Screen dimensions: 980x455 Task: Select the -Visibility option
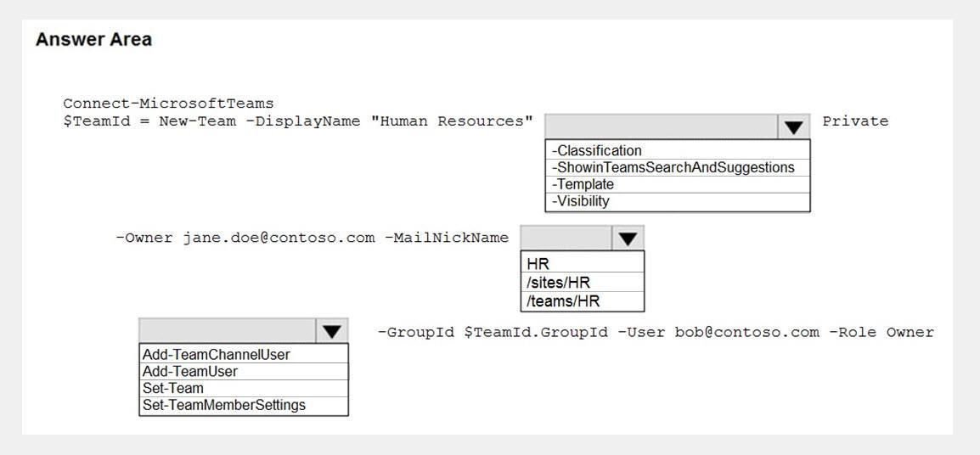pyautogui.click(x=678, y=201)
